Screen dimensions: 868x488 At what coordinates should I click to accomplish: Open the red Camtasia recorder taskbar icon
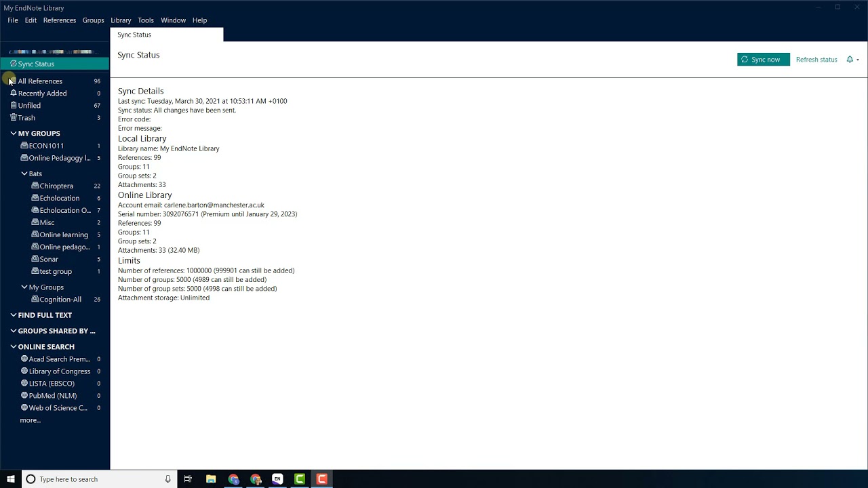tap(322, 479)
